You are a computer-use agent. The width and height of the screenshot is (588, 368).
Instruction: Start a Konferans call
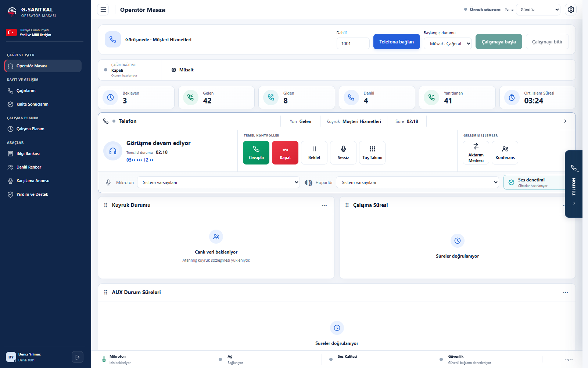click(x=505, y=153)
